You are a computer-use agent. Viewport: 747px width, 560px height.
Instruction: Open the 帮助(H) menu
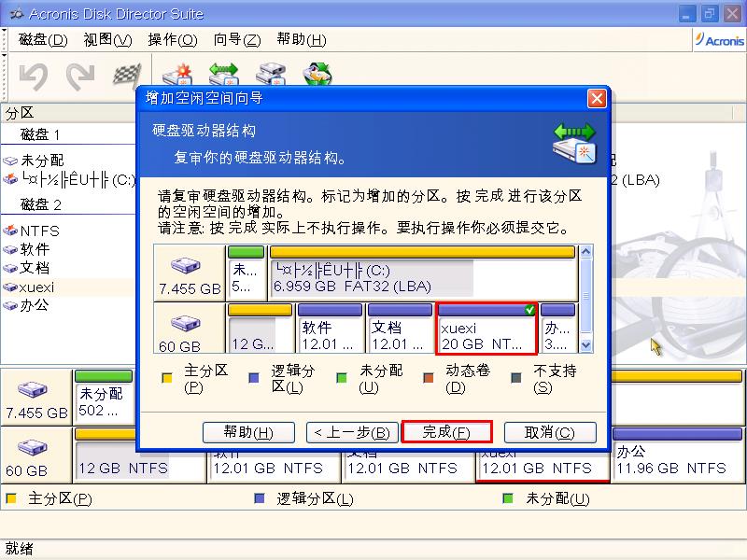coord(302,39)
